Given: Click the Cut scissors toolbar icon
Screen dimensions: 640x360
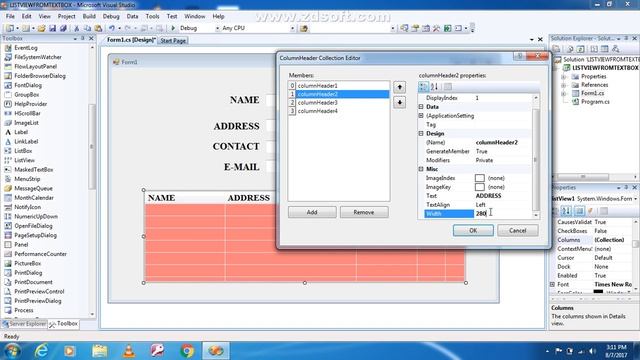Looking at the screenshot, I should tap(76, 28).
